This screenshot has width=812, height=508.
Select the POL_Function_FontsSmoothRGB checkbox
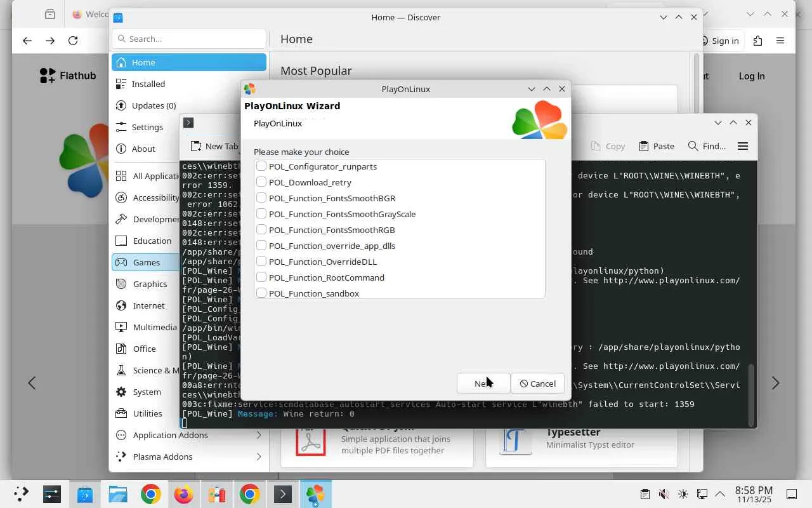(261, 230)
